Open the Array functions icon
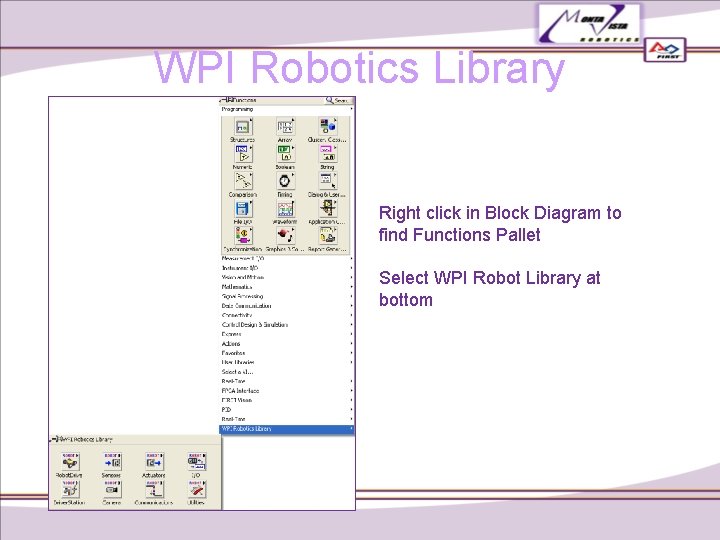The width and height of the screenshot is (720, 540). pos(285,127)
